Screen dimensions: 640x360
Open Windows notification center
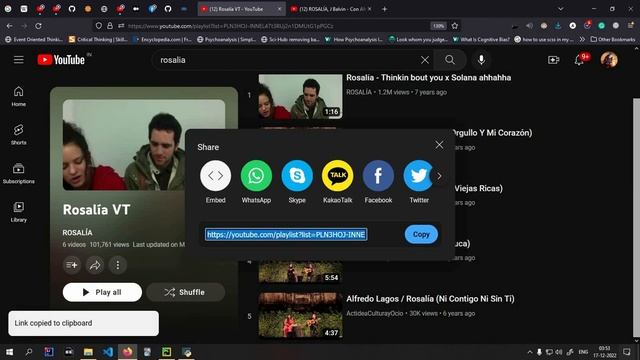coord(627,352)
